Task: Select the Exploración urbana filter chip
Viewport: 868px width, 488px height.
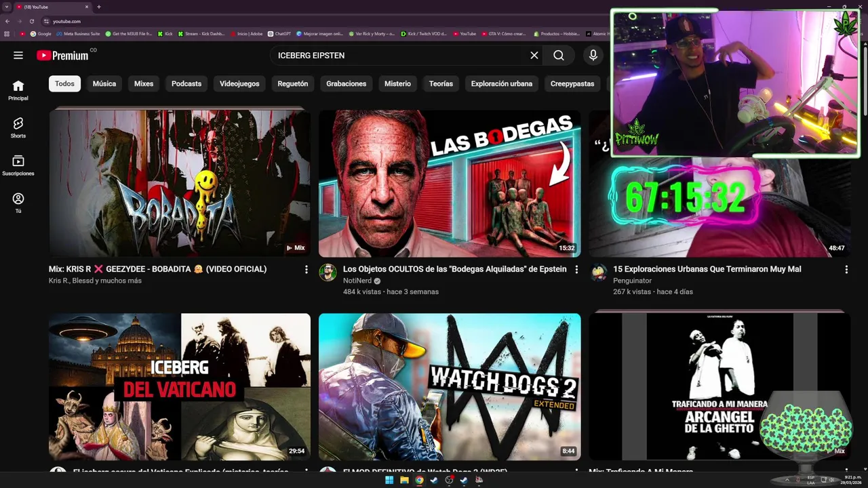Action: (x=502, y=83)
